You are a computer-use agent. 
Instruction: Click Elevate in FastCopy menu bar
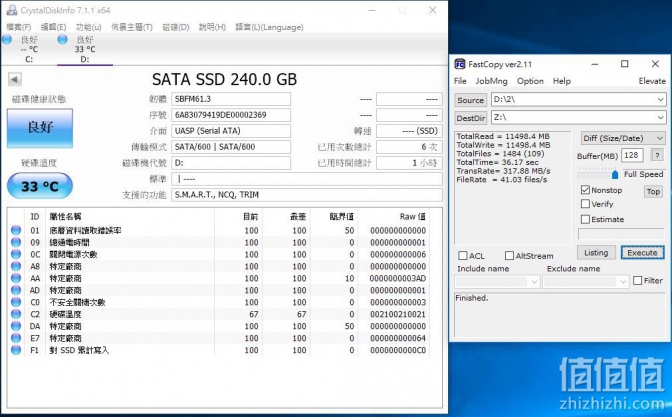652,81
